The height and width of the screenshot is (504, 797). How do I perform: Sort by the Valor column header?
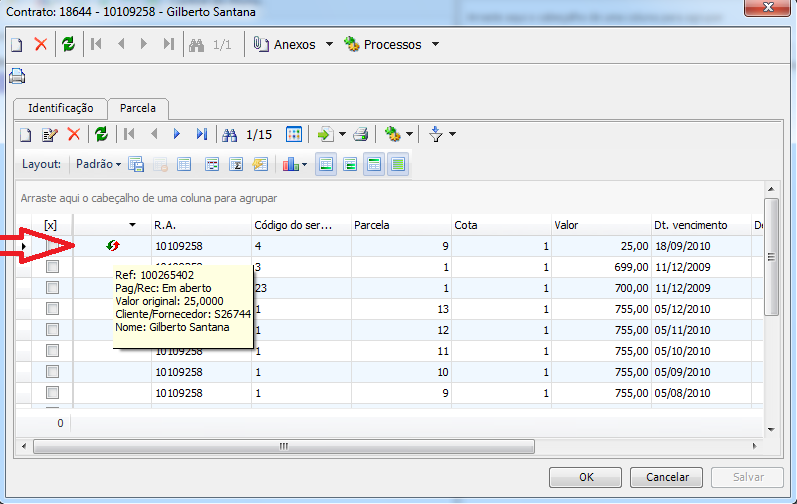click(x=601, y=225)
